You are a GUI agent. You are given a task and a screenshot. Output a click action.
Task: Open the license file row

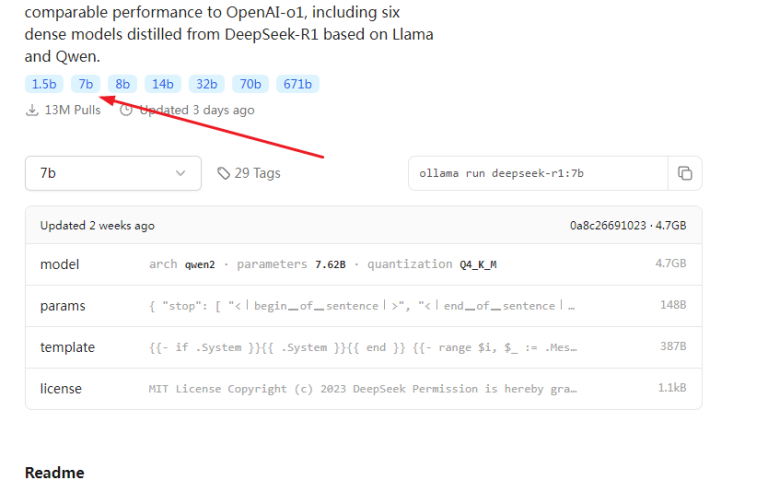click(x=363, y=388)
